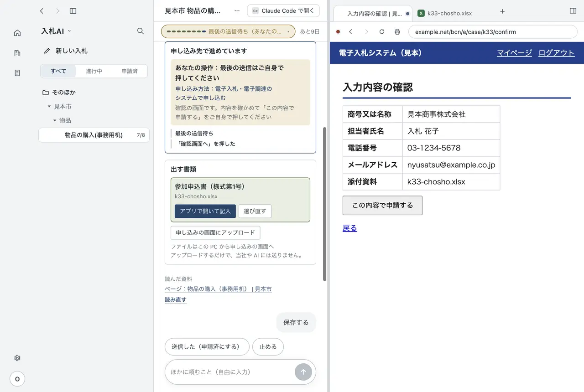Click アプリで開いて記入 button
This screenshot has height=392, width=584.
point(205,211)
